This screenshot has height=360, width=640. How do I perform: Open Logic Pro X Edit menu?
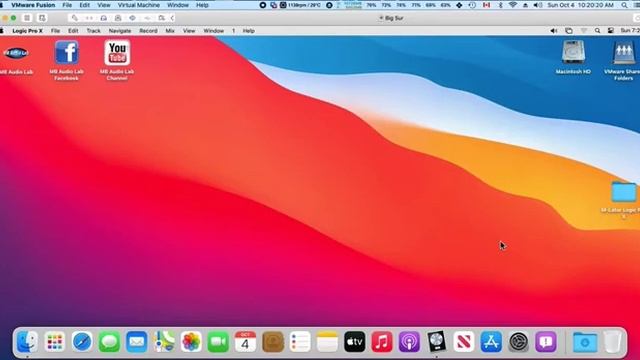[x=73, y=31]
